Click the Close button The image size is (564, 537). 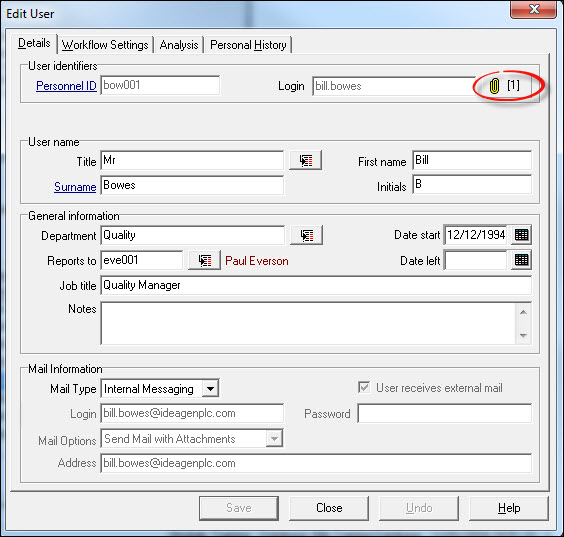click(x=329, y=508)
